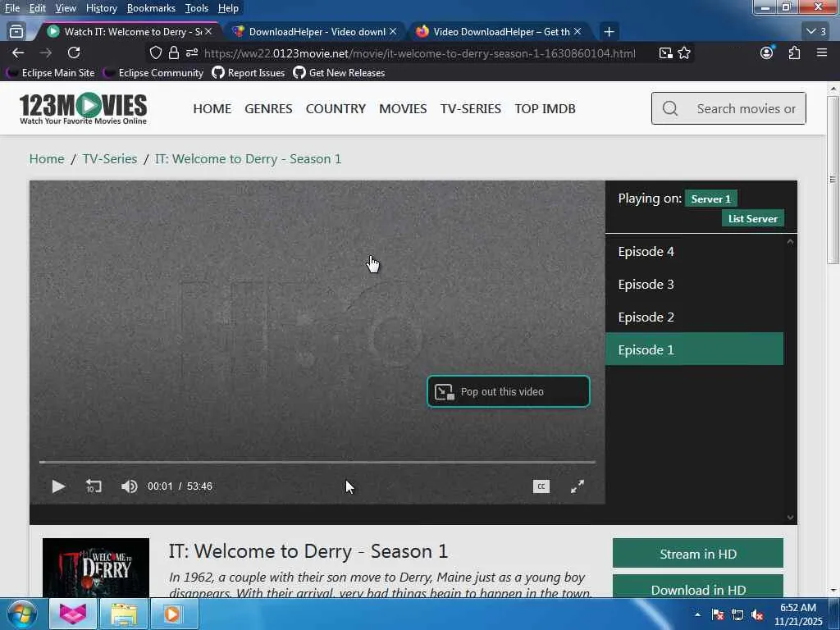This screenshot has height=630, width=840.
Task: Click the search movies input field
Action: point(728,108)
